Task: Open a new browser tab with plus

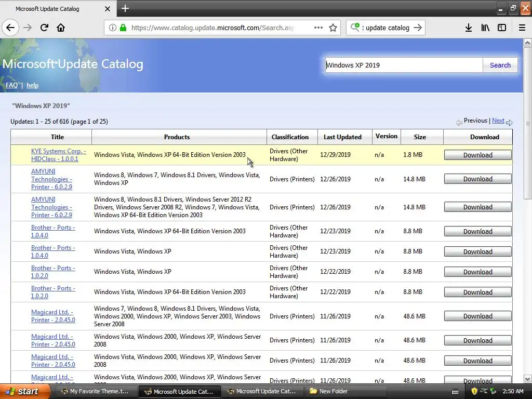Action: [x=125, y=8]
